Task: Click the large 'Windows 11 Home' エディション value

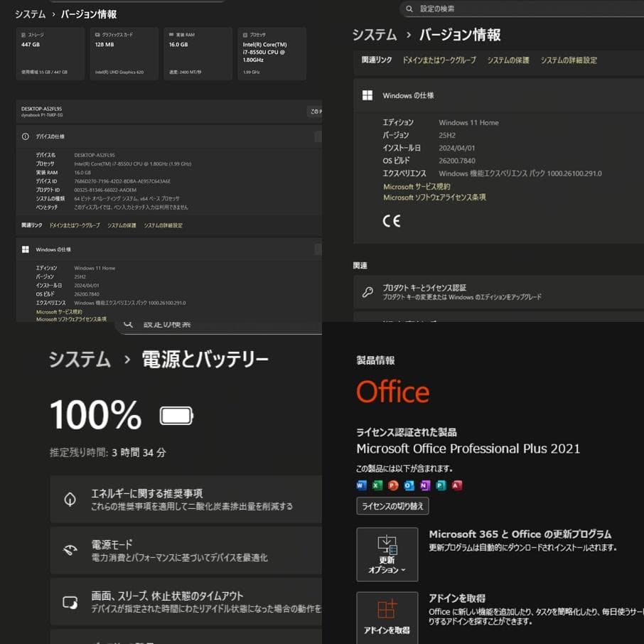Action: 468,122
